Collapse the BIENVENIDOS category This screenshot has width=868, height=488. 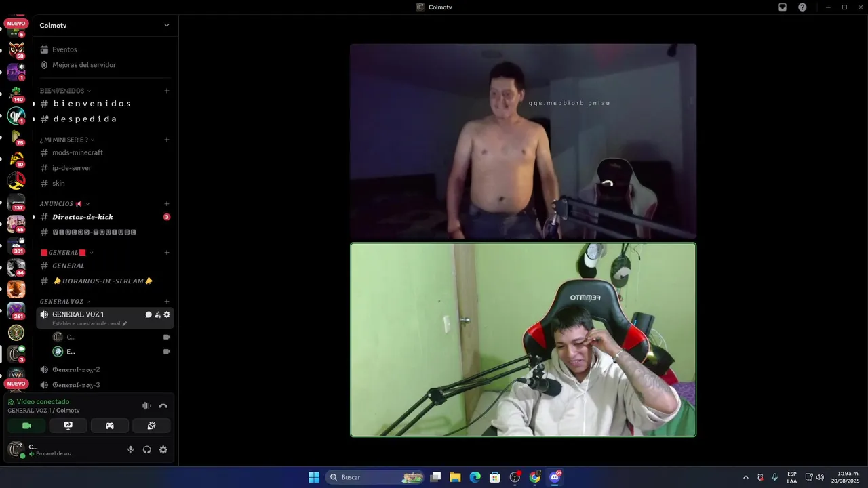65,91
